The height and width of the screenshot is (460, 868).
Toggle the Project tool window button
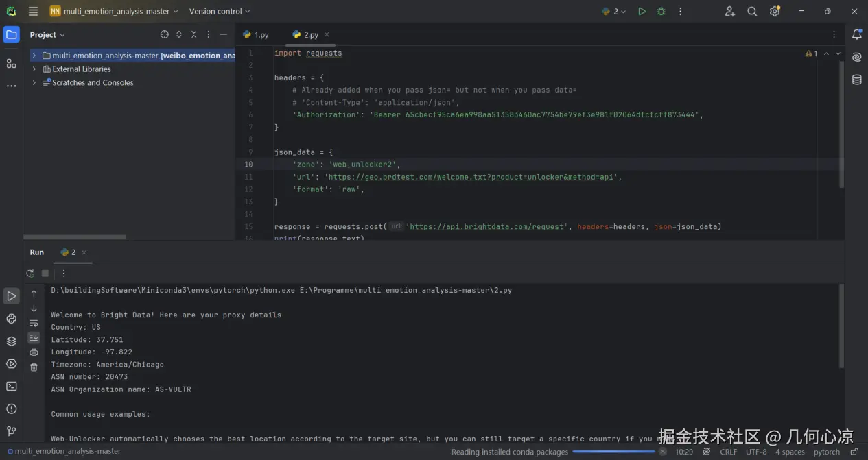pos(11,34)
